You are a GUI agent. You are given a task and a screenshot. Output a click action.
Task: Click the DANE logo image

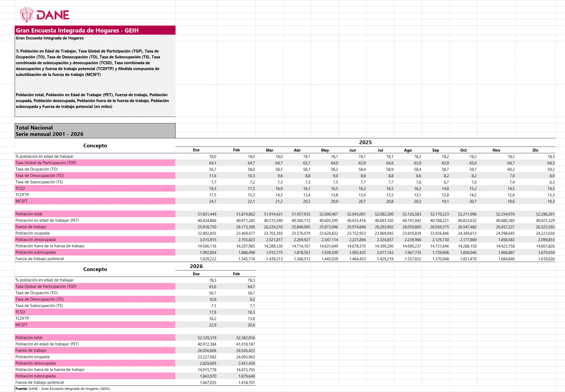coord(44,15)
